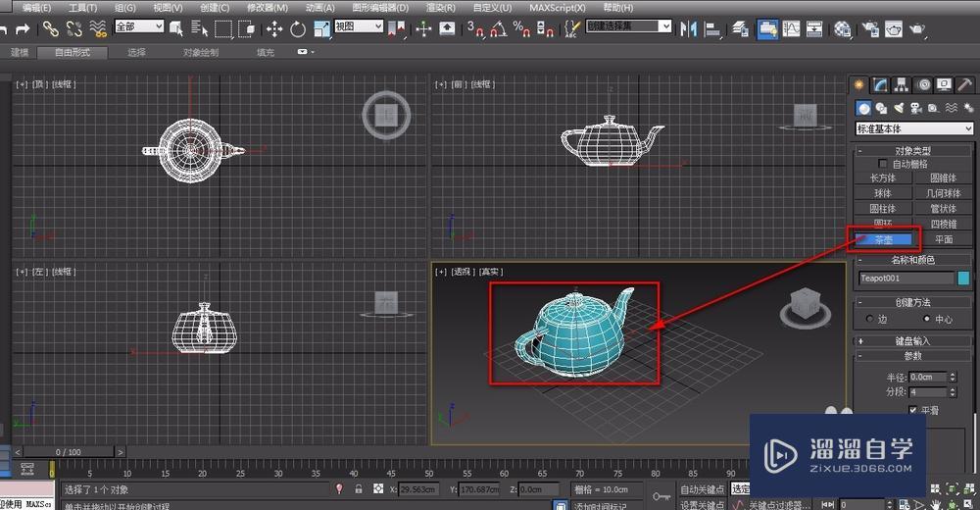Screen dimensions: 980x510
Task: Toggle the Window/Crossing selection icon
Action: [247, 28]
